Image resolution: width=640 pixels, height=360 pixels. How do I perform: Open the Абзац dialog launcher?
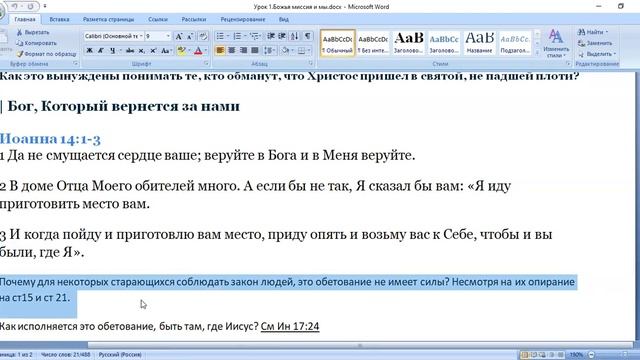tap(311, 64)
